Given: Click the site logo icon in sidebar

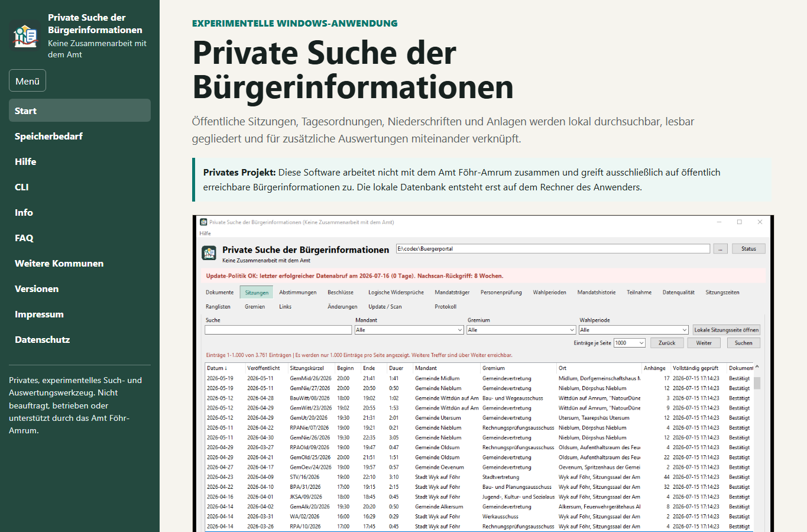Looking at the screenshot, I should (x=25, y=36).
